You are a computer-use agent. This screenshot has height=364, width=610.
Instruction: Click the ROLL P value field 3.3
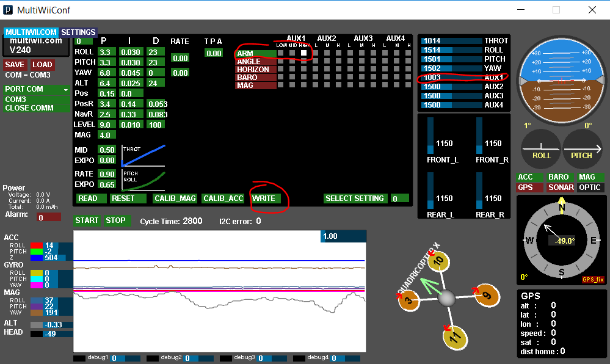[x=106, y=52]
